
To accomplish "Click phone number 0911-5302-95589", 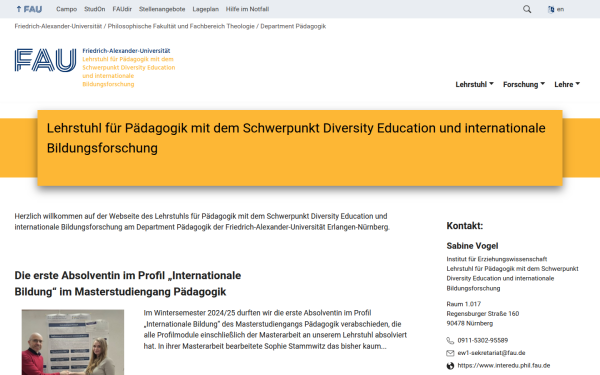I will click(x=483, y=341).
